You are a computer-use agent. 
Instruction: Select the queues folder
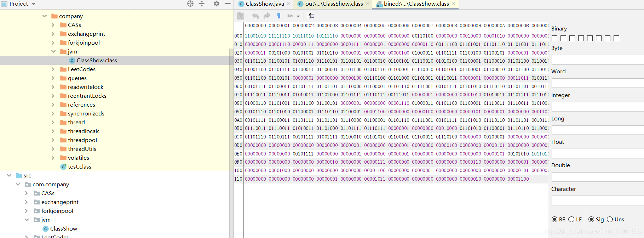click(x=77, y=78)
